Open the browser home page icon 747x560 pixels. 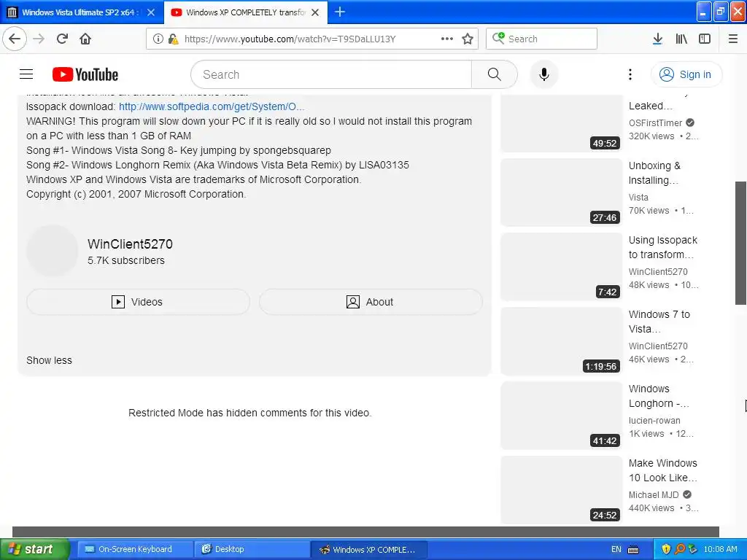click(85, 39)
